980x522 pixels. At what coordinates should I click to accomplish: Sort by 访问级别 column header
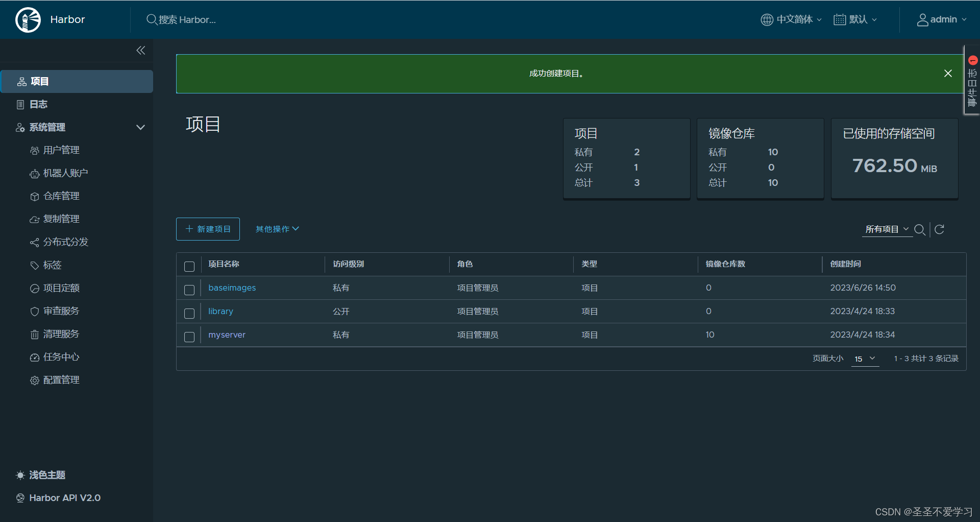tap(348, 264)
